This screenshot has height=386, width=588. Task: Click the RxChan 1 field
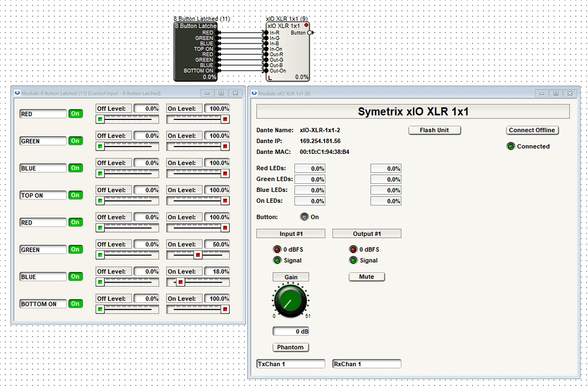tap(367, 364)
